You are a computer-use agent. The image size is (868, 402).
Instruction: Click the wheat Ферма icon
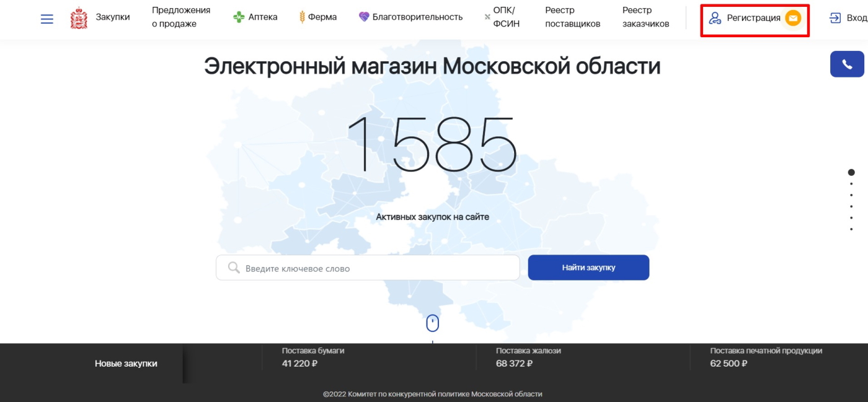[302, 17]
